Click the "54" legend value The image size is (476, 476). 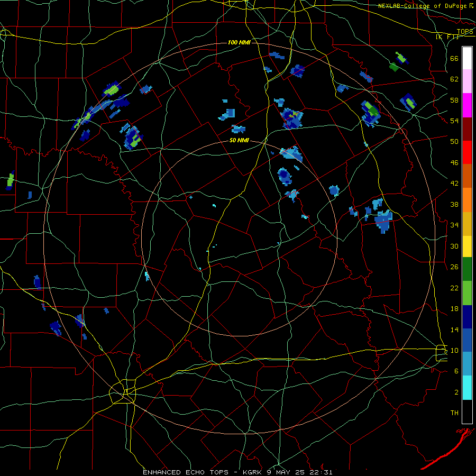point(454,121)
